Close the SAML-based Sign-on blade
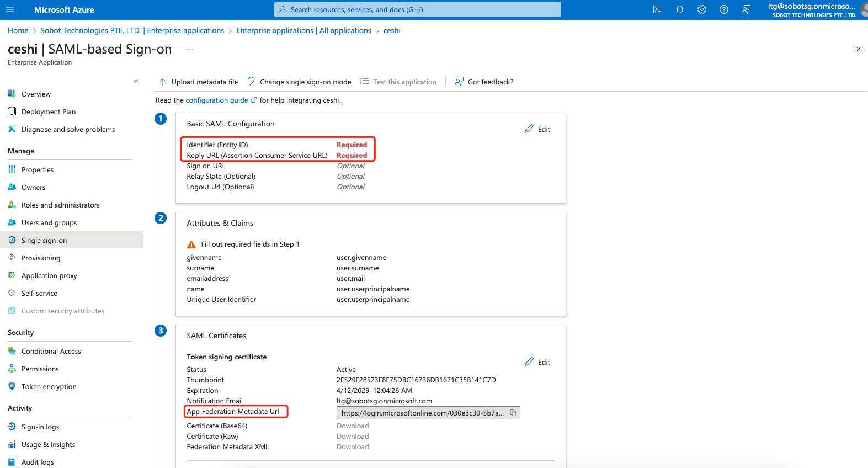The width and height of the screenshot is (868, 468). coord(858,49)
